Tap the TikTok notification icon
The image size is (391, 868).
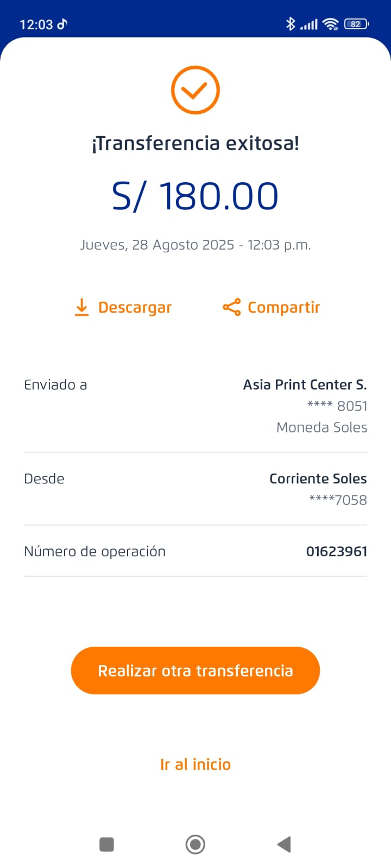click(62, 24)
